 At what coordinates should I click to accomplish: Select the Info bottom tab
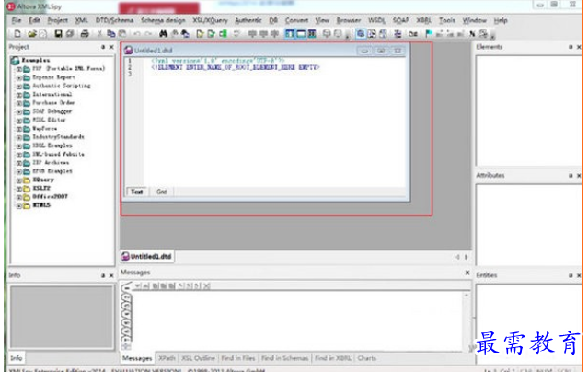(x=17, y=358)
